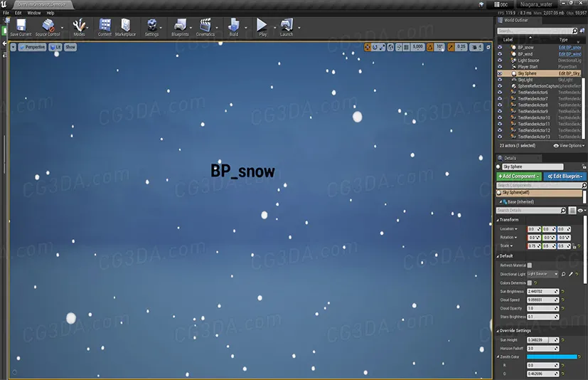Collapse the Zenith Color property

coord(498,357)
